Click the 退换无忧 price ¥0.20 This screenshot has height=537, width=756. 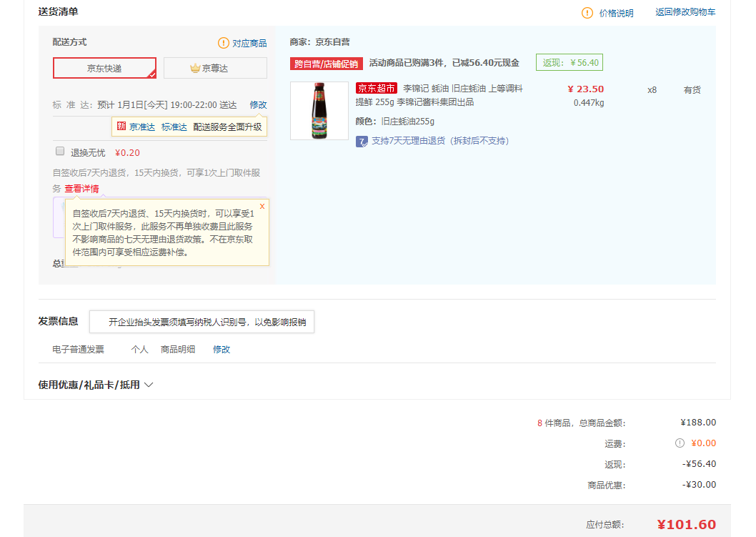coord(127,153)
